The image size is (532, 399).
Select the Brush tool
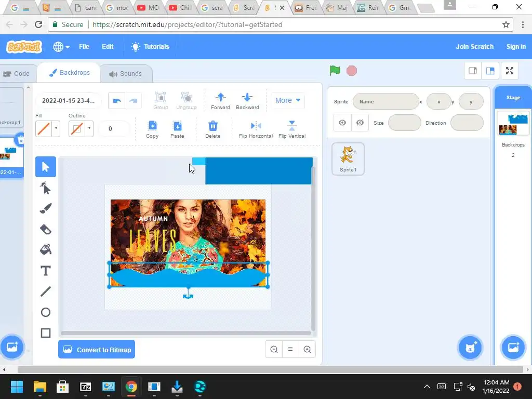pyautogui.click(x=46, y=208)
